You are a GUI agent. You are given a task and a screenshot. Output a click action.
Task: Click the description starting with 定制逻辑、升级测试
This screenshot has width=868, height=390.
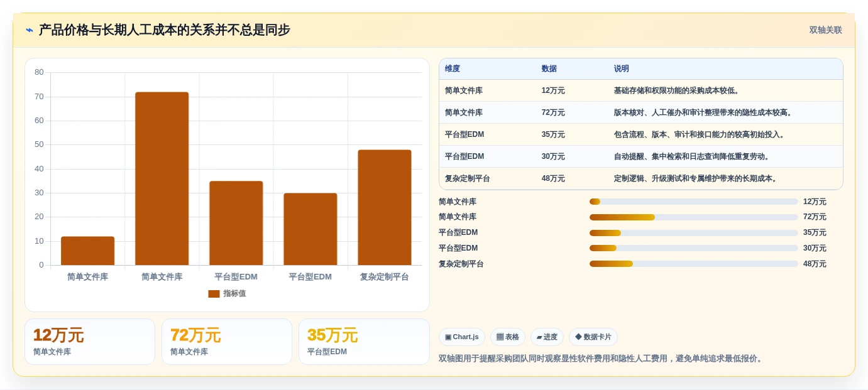coord(696,178)
